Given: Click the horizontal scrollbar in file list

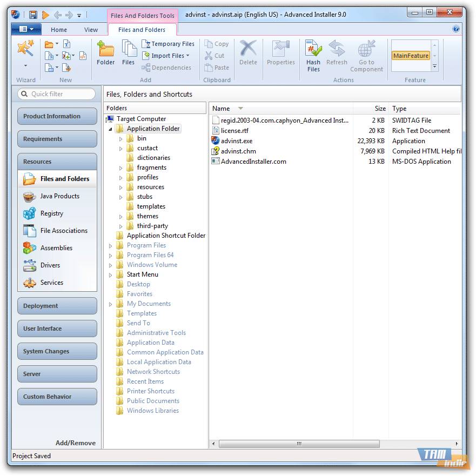Looking at the screenshot, I should [299, 444].
